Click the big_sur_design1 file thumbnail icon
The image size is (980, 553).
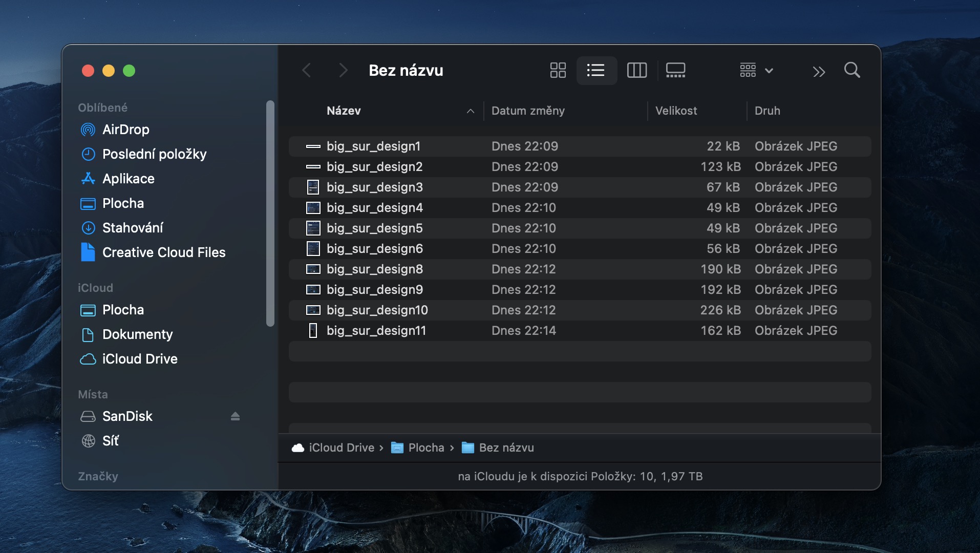[313, 146]
